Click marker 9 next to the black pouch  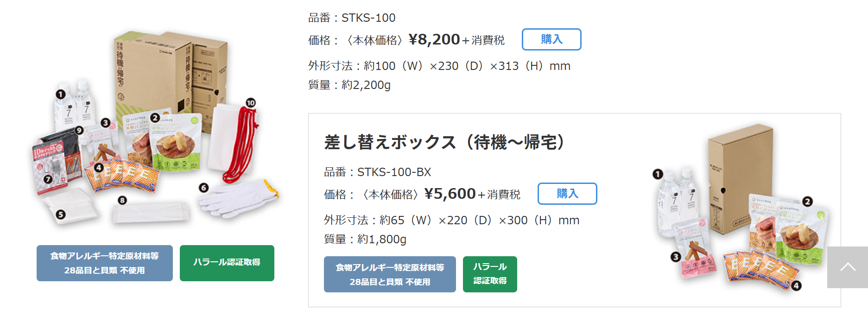point(79,130)
